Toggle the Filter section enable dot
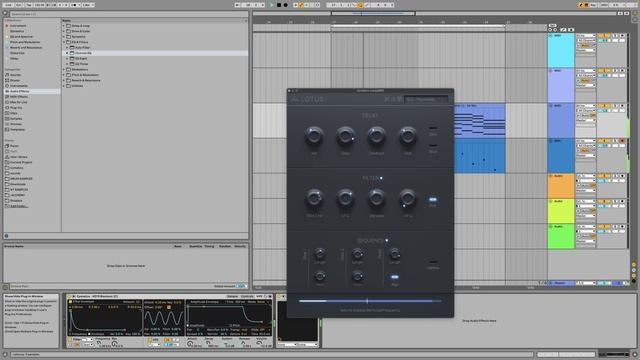 pos(382,178)
